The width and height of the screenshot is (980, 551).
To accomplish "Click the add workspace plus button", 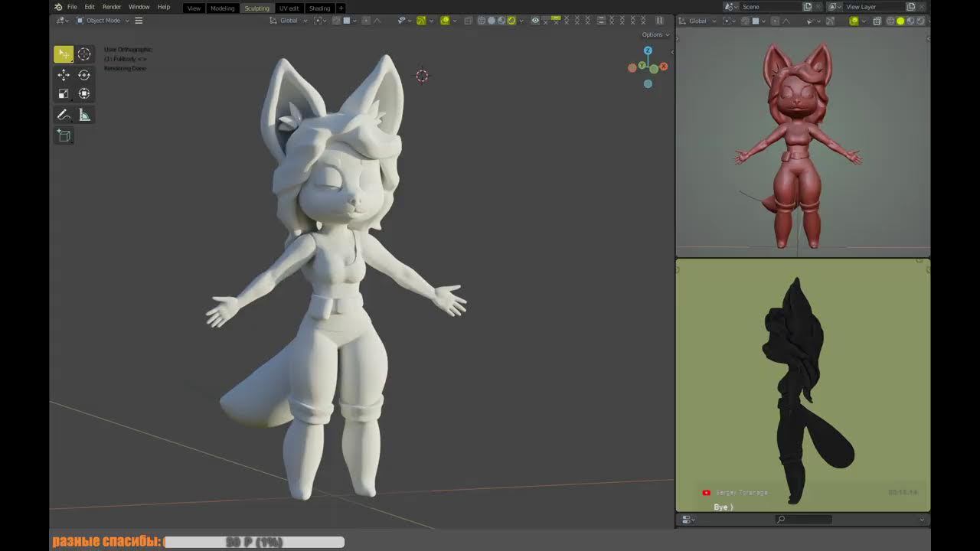I will [341, 8].
